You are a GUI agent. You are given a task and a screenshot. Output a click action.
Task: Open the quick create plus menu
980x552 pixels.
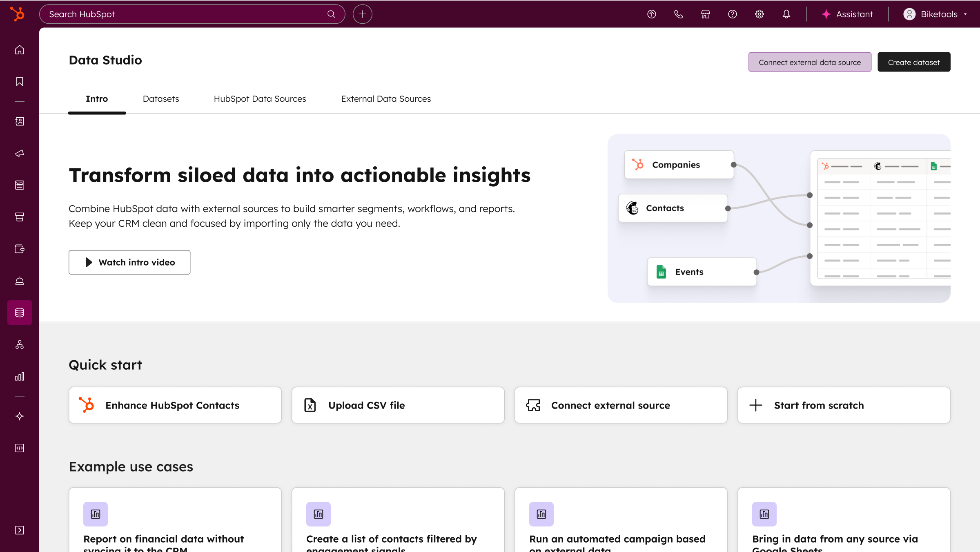(362, 13)
